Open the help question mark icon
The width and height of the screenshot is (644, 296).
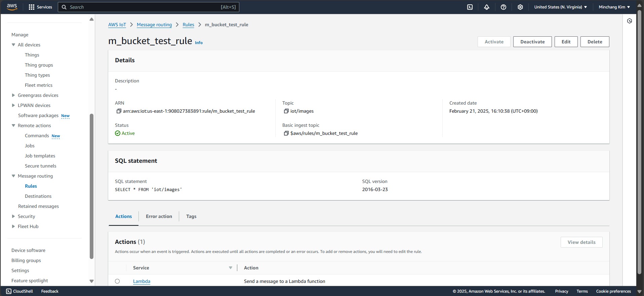point(504,7)
